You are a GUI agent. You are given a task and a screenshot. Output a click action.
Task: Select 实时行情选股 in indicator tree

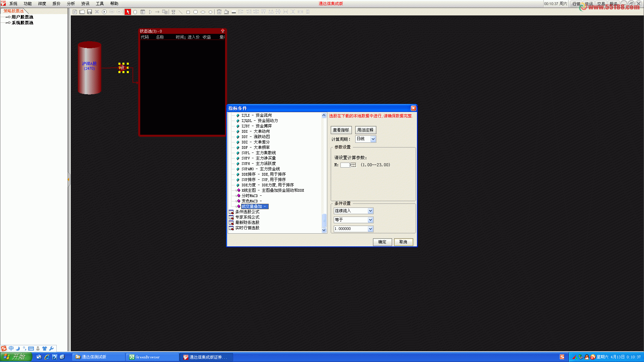(x=247, y=228)
